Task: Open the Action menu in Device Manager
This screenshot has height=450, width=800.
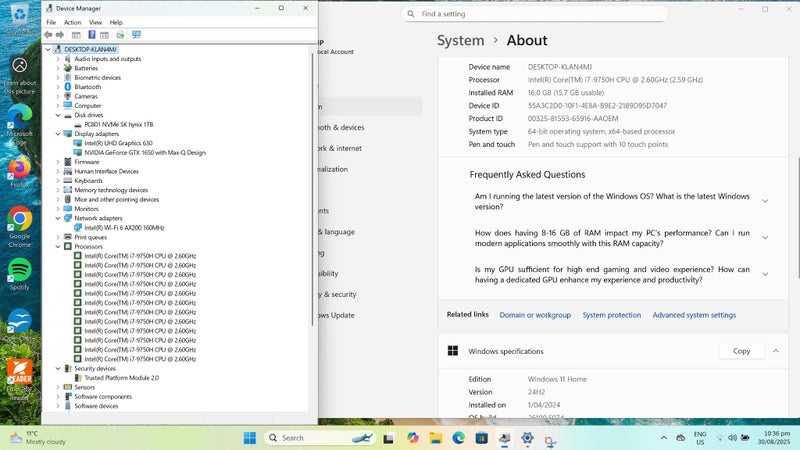Action: click(72, 22)
